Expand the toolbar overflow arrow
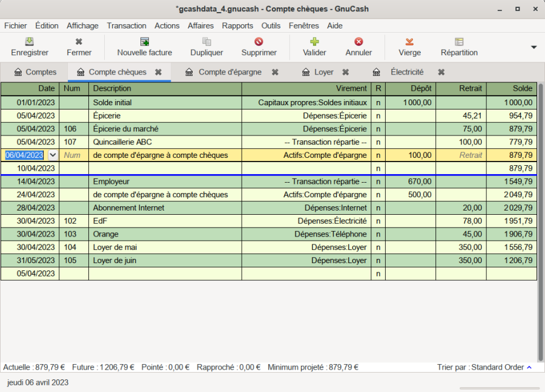This screenshot has height=392, width=545. click(533, 47)
